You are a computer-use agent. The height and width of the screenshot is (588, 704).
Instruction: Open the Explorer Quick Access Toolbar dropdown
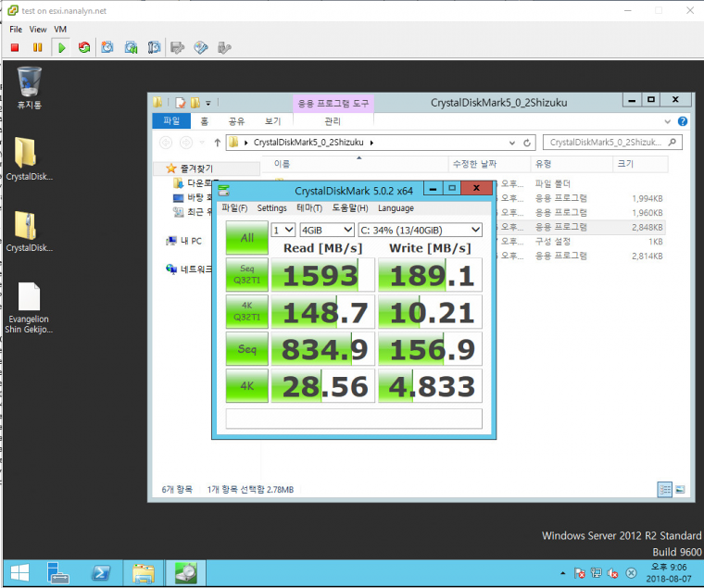[208, 103]
